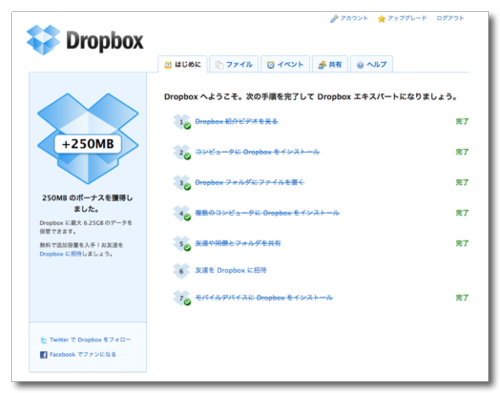
Task: Switch to the ファイル tab
Action: (234, 64)
